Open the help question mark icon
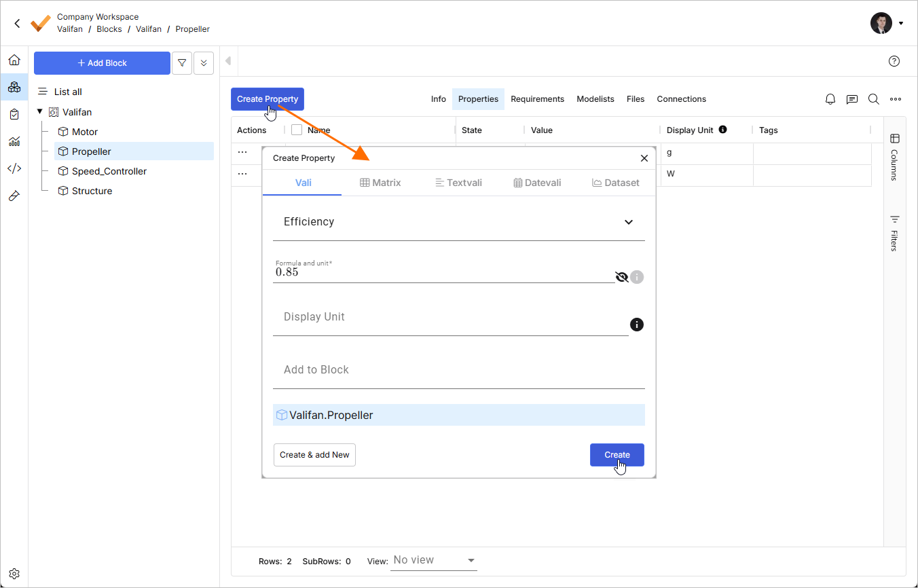The image size is (918, 588). click(894, 61)
